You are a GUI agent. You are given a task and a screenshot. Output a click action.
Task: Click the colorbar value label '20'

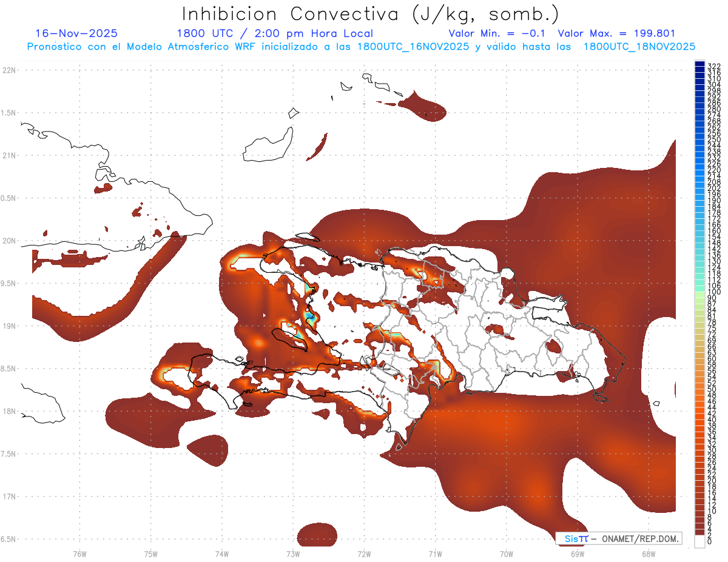(x=712, y=481)
